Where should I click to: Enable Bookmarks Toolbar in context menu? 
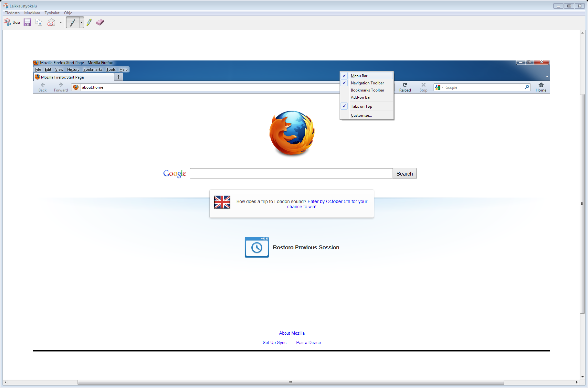click(x=367, y=90)
